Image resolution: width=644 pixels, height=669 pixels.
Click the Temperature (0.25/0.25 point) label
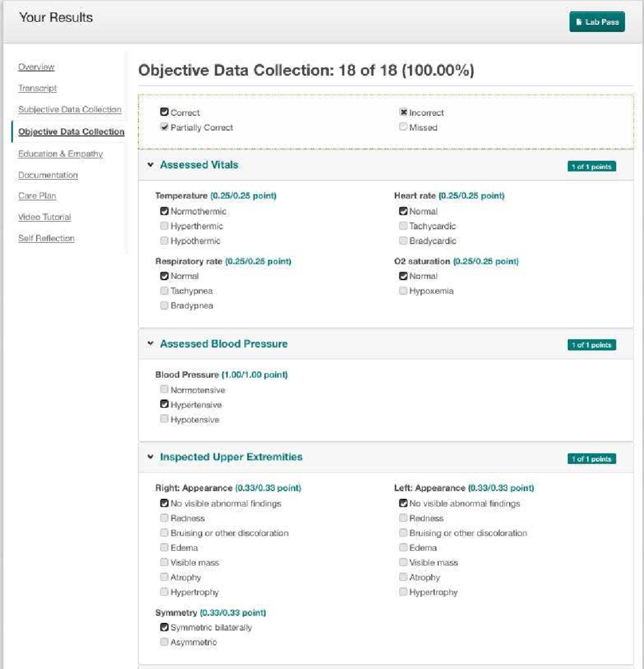(216, 196)
